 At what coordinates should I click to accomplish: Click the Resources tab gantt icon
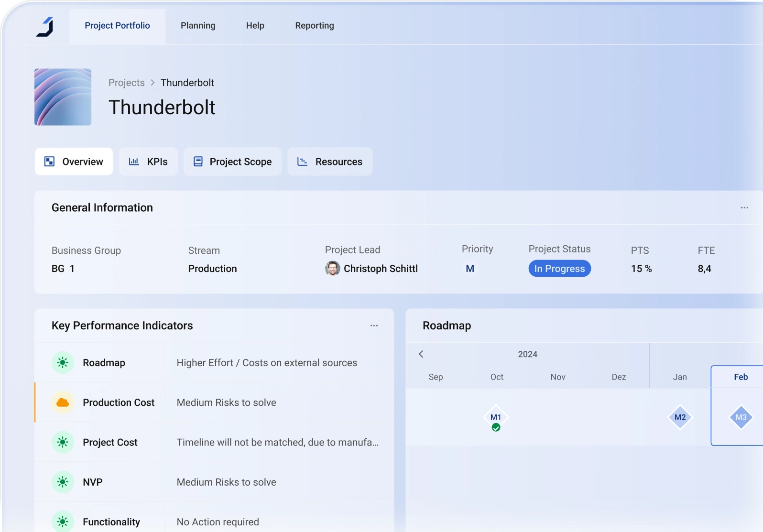click(302, 162)
